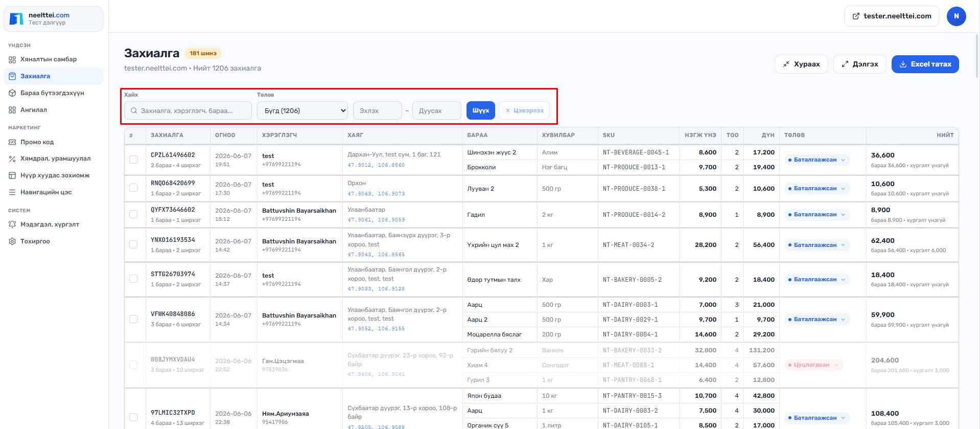Open the Төлөв Бүгд (1206) dropdown
Screen dimensions: 980x429
pyautogui.click(x=302, y=110)
